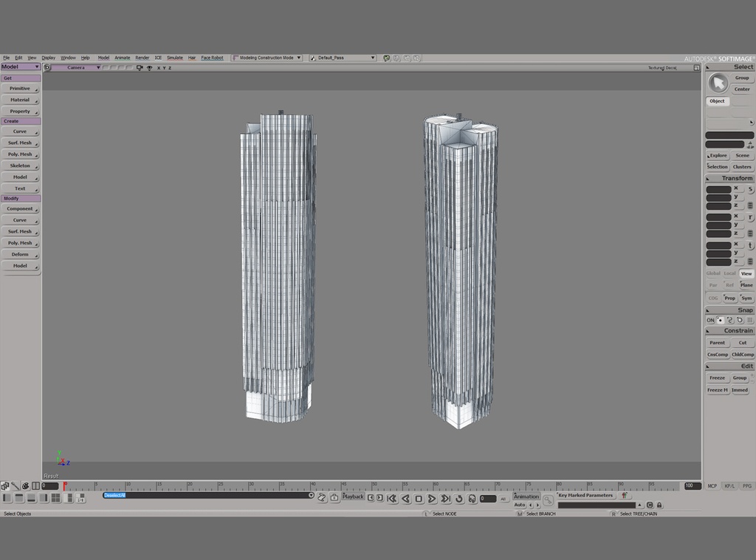Click the Primitive button under Get
The height and width of the screenshot is (560, 756).
pyautogui.click(x=20, y=88)
